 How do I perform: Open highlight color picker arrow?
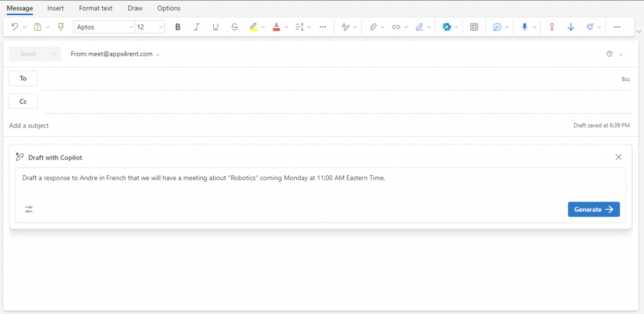(264, 27)
